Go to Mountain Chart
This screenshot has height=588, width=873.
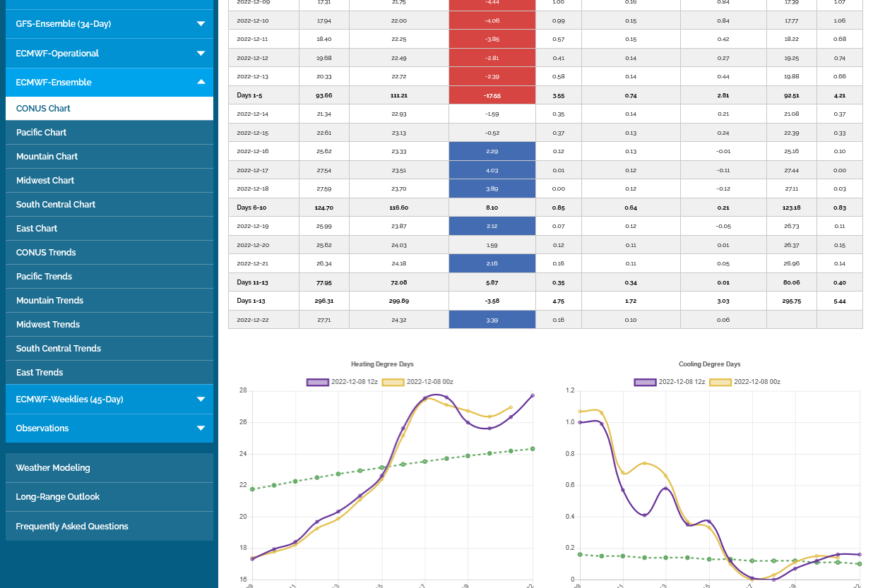[47, 157]
